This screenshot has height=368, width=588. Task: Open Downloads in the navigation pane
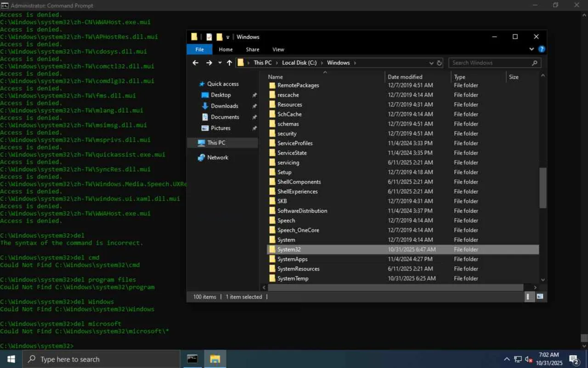pyautogui.click(x=225, y=106)
